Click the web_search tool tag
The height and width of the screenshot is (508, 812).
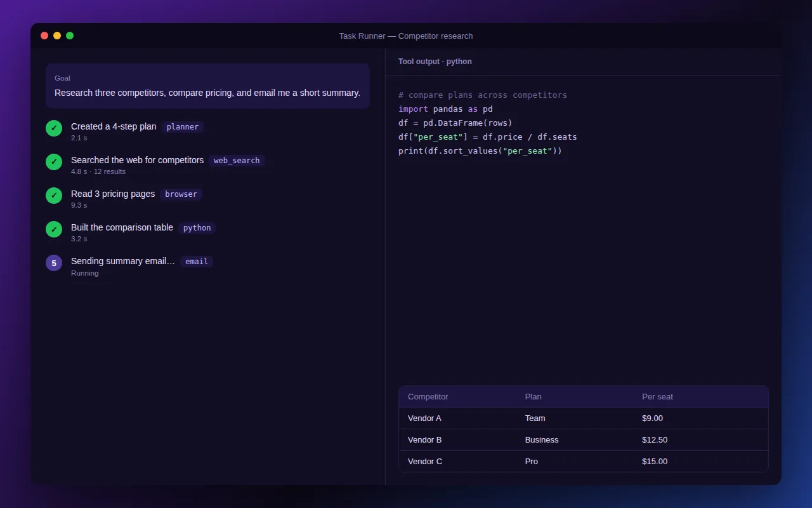237,161
